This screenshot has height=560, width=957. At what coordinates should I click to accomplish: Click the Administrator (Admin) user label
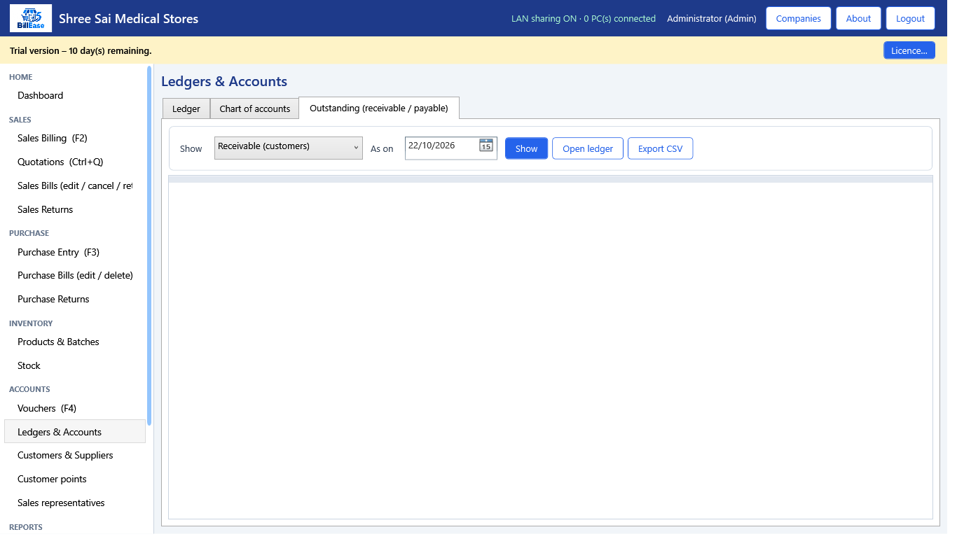pos(712,19)
